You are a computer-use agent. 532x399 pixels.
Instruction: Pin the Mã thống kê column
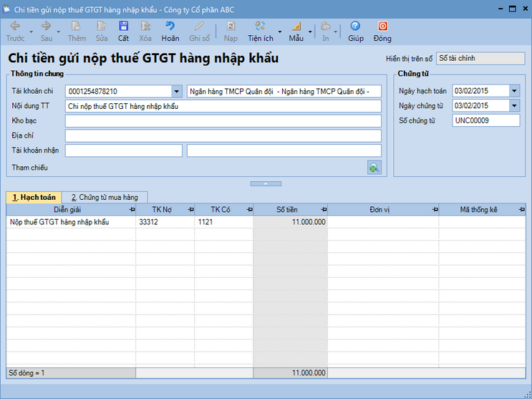click(522, 210)
